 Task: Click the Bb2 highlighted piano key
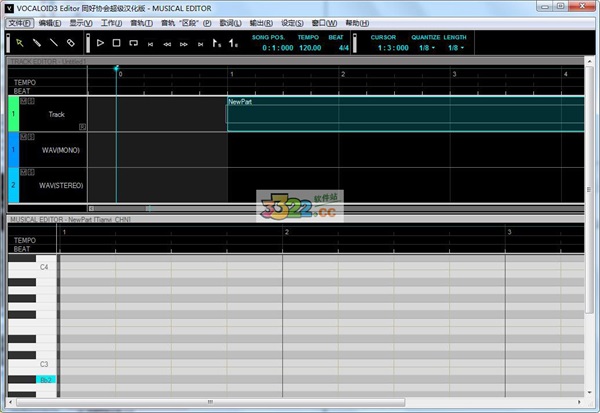click(46, 380)
